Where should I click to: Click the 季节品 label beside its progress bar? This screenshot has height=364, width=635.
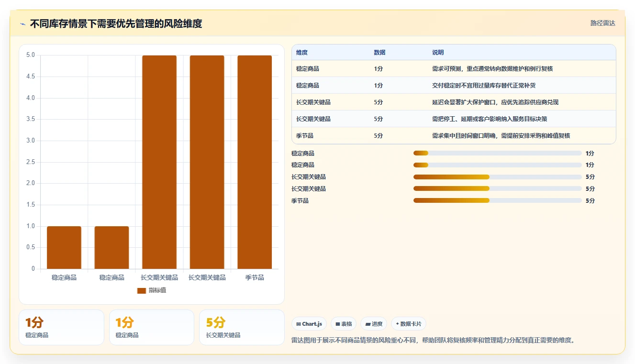[300, 201]
